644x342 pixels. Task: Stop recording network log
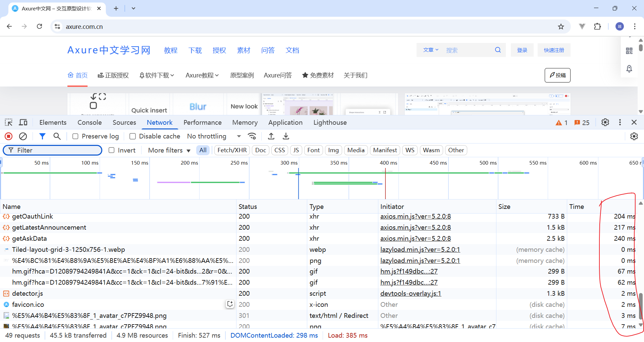(9, 136)
